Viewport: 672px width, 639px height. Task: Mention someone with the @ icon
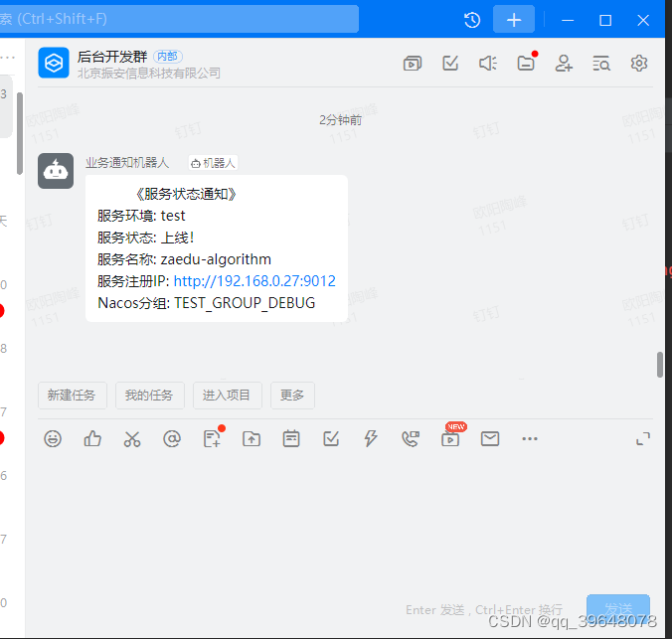172,439
